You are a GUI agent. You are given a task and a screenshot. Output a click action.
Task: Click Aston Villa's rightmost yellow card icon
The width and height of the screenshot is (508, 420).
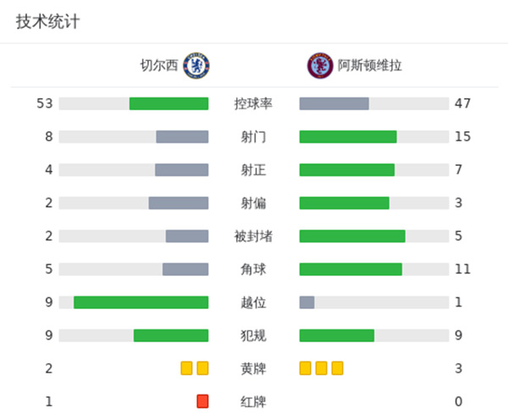coord(338,368)
